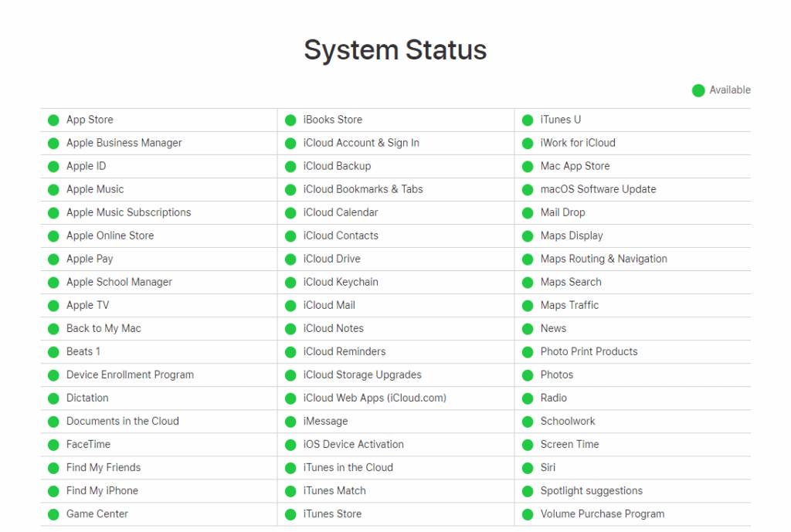Screen dimensions: 791x532
Task: Click the green Available legend dot
Action: pyautogui.click(x=698, y=90)
